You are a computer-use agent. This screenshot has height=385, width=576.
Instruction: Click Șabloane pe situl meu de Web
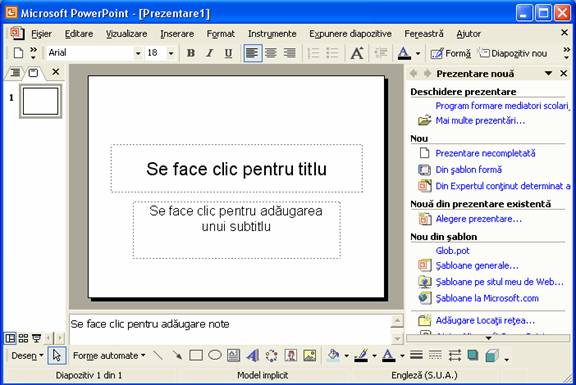500,282
